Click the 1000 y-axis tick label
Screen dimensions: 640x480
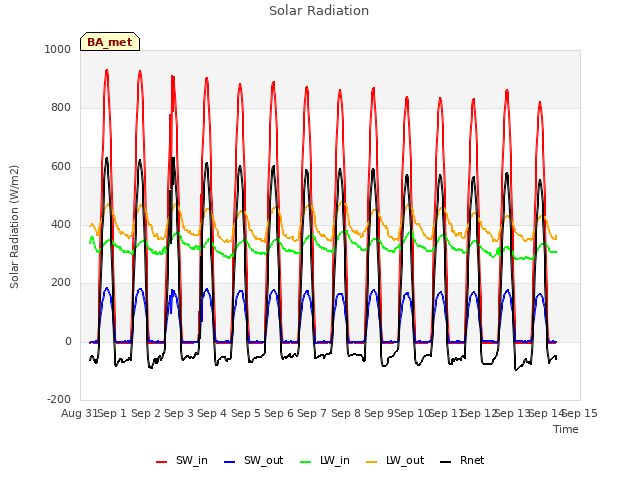click(58, 49)
